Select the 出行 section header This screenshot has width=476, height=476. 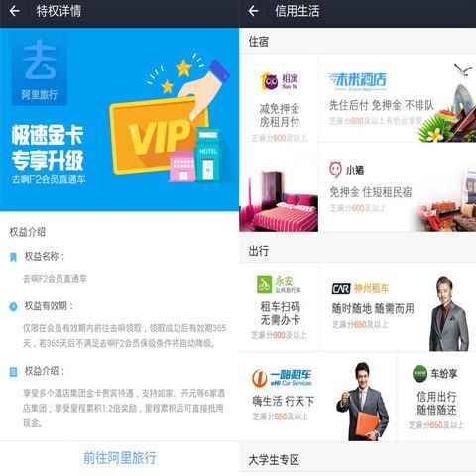click(x=259, y=251)
